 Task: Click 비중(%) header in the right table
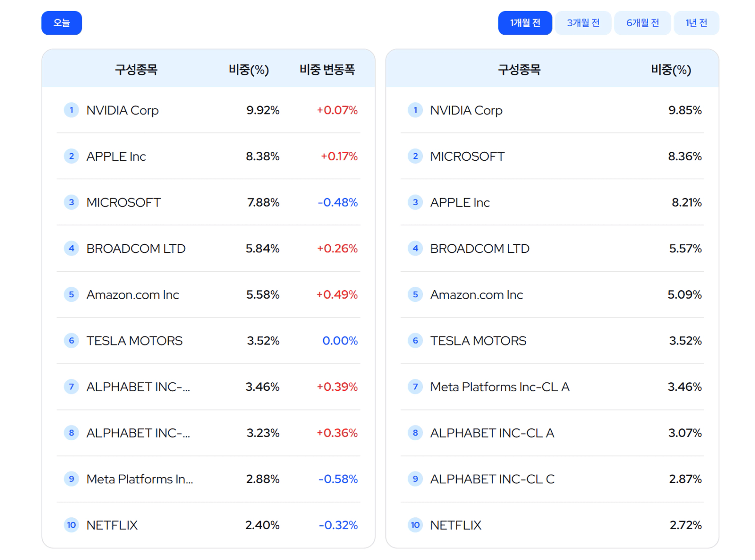[x=670, y=70]
